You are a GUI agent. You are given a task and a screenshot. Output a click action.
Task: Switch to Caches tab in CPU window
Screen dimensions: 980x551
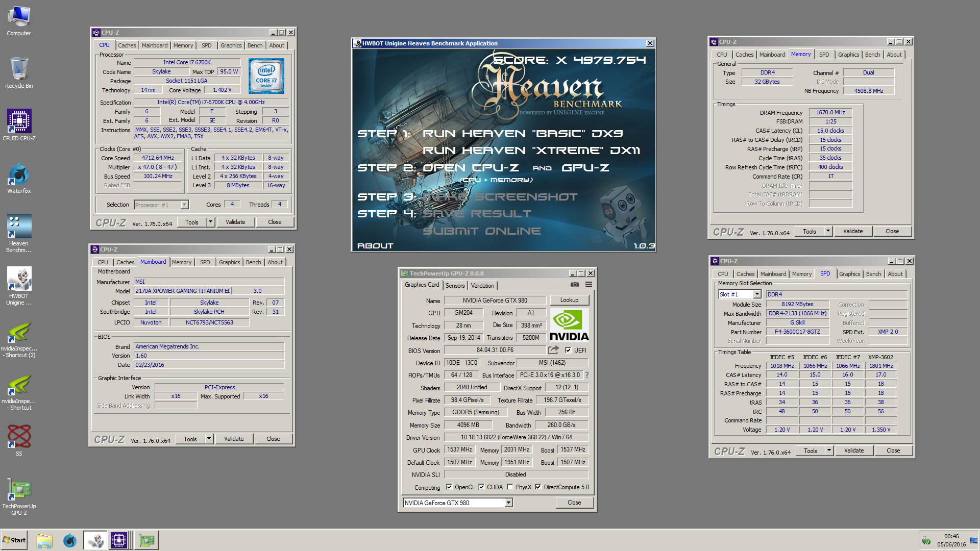(x=127, y=45)
